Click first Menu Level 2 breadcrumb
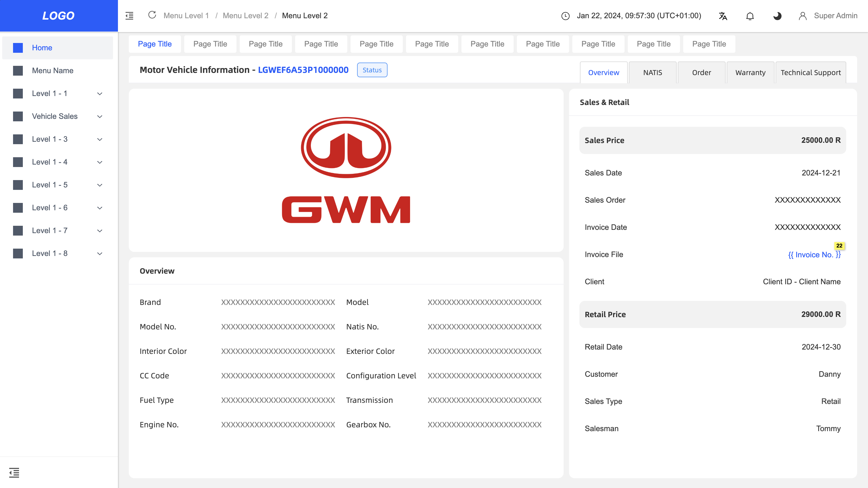 click(x=245, y=16)
